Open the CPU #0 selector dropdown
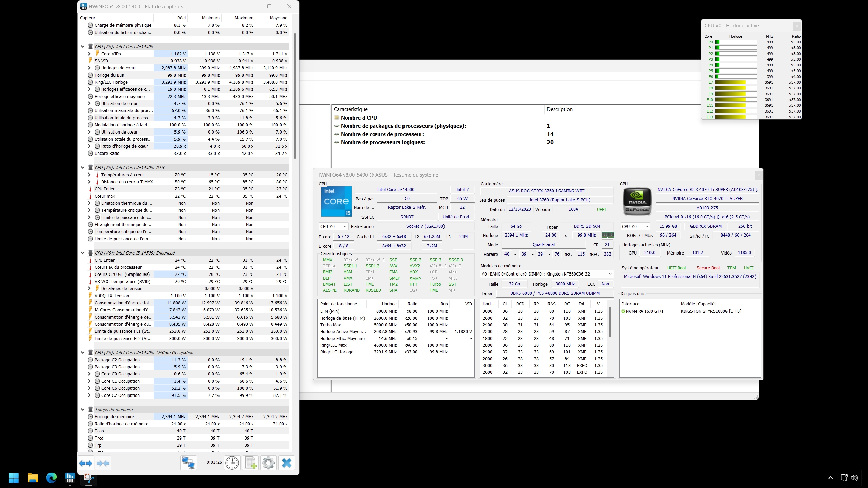 pyautogui.click(x=333, y=226)
